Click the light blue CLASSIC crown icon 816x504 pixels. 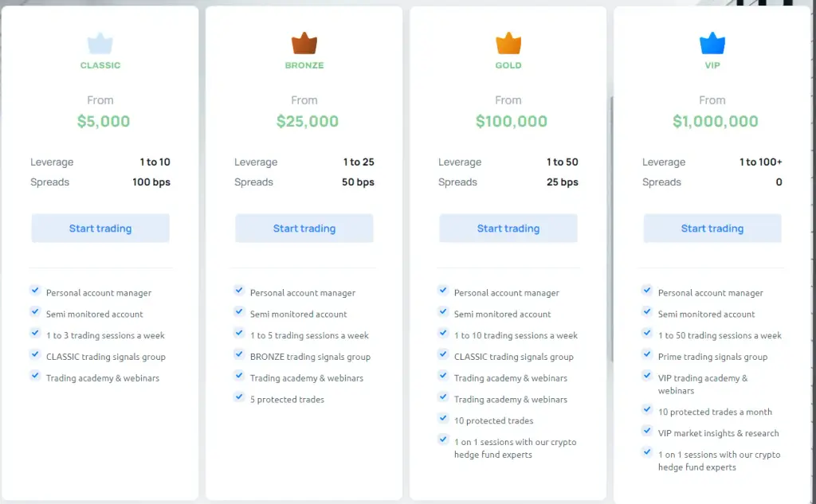(100, 44)
